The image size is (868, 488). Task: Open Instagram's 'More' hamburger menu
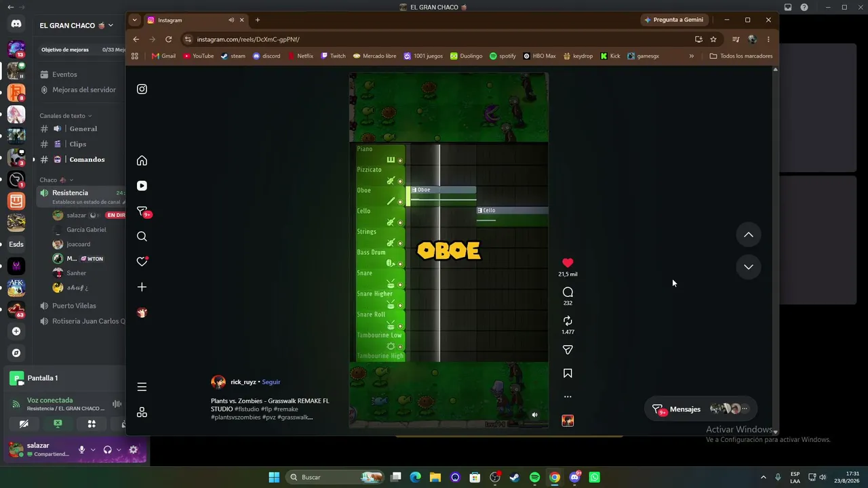pos(142,387)
